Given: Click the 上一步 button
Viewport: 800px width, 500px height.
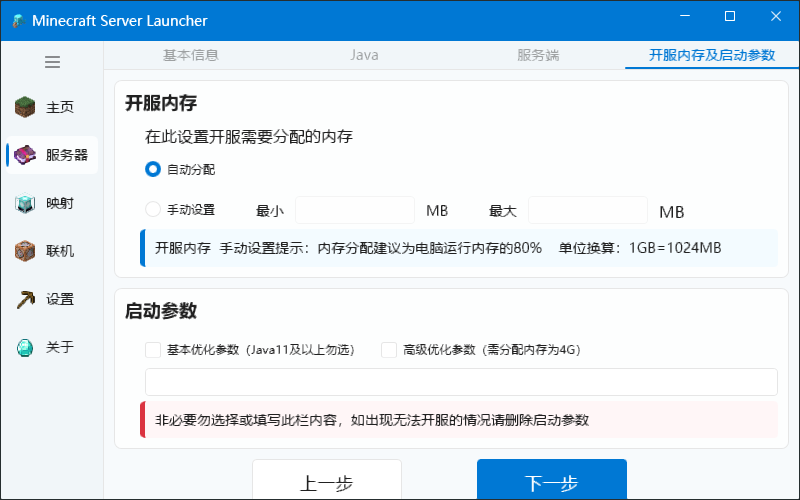Looking at the screenshot, I should coord(326,482).
